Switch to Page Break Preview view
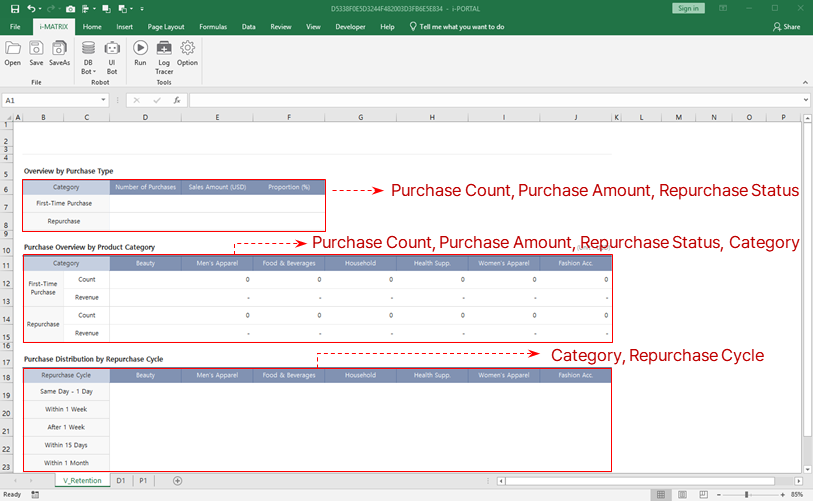Viewport: 813px width, 501px height. pyautogui.click(x=705, y=494)
